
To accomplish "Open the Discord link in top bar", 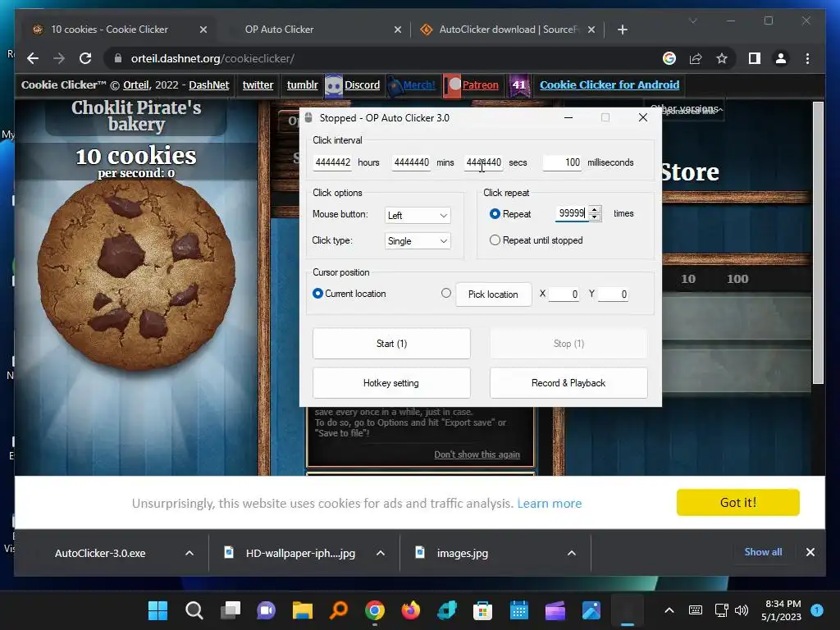I will point(362,84).
